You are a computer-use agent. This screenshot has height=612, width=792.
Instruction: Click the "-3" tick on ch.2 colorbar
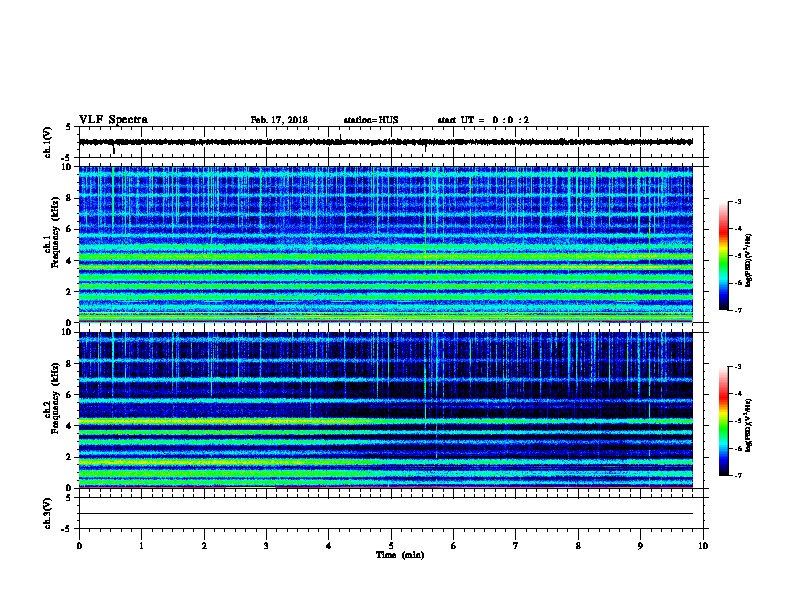(738, 367)
